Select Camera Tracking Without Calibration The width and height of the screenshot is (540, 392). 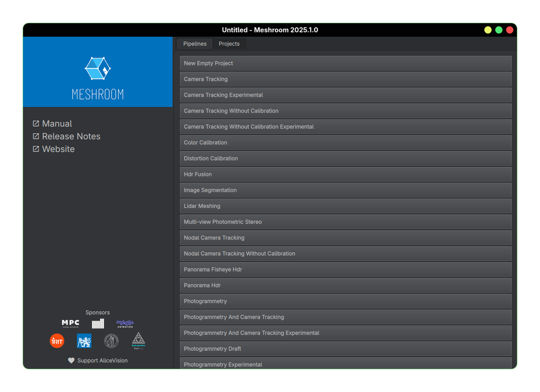point(346,111)
